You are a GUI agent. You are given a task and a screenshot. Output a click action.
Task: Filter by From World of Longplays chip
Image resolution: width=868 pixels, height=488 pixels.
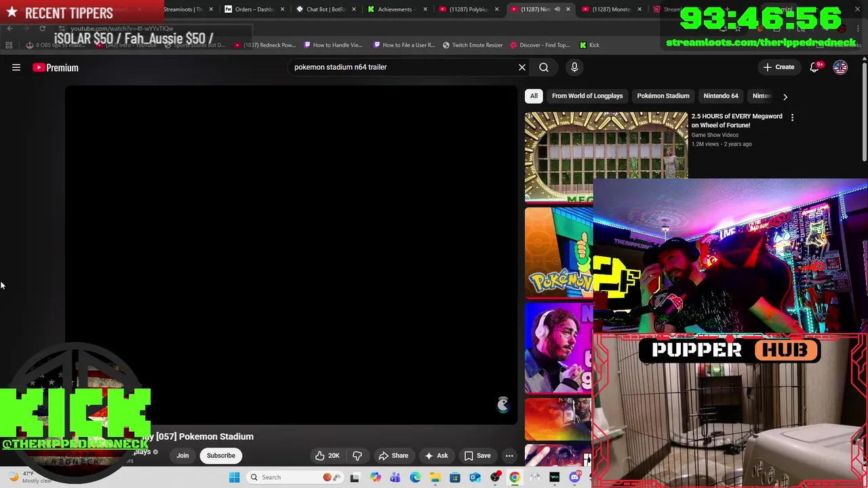[x=587, y=96]
